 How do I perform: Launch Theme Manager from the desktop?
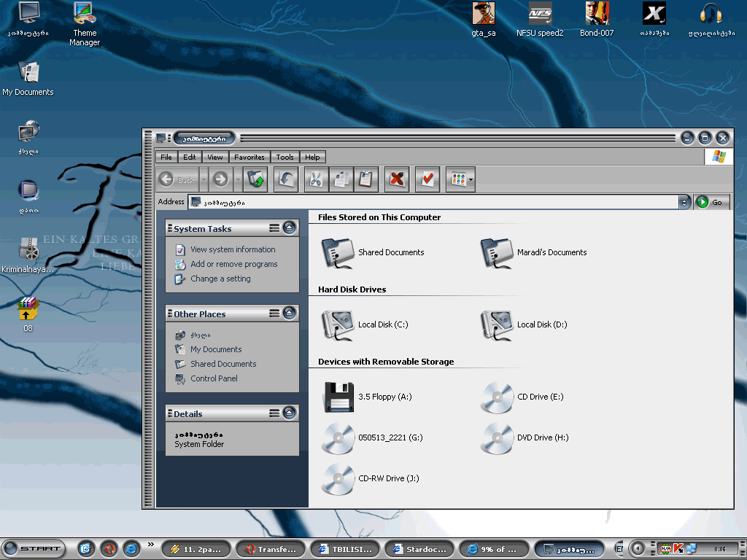(85, 13)
